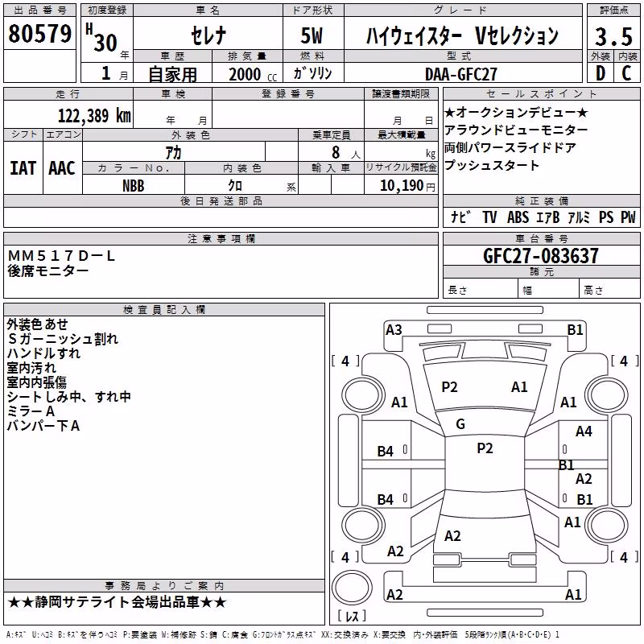The height and width of the screenshot is (644, 644).
Task: Select the mileage 122,389 km
Action: pyautogui.click(x=94, y=115)
